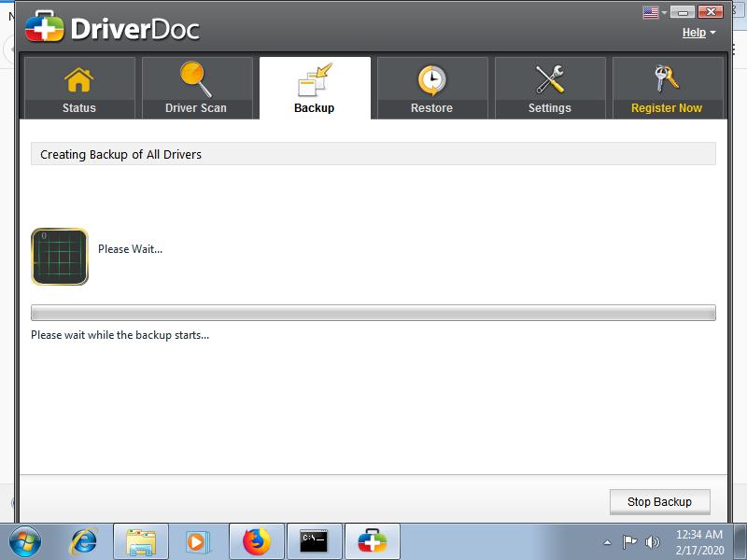The width and height of the screenshot is (747, 560).
Task: Open Firefox from the taskbar
Action: click(x=257, y=541)
